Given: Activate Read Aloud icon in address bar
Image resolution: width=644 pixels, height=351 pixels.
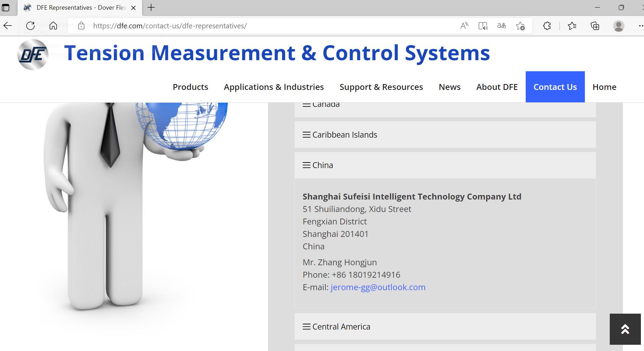Looking at the screenshot, I should (x=464, y=26).
